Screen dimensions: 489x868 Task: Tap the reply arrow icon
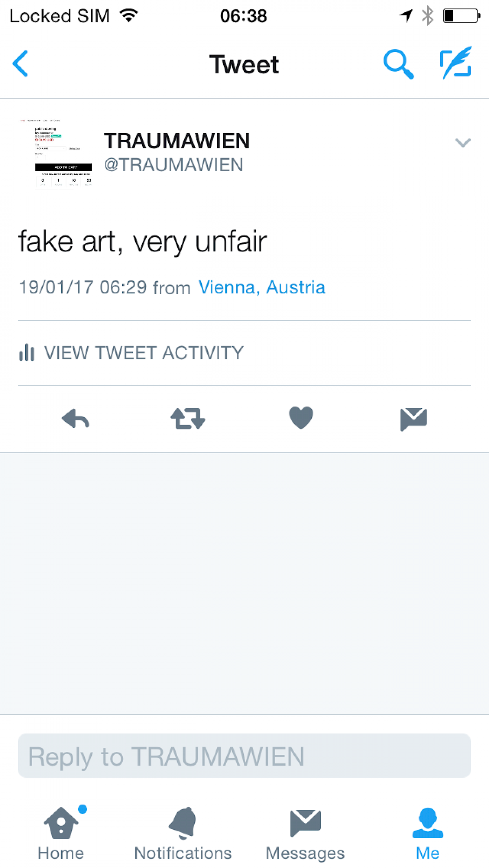[x=75, y=419]
